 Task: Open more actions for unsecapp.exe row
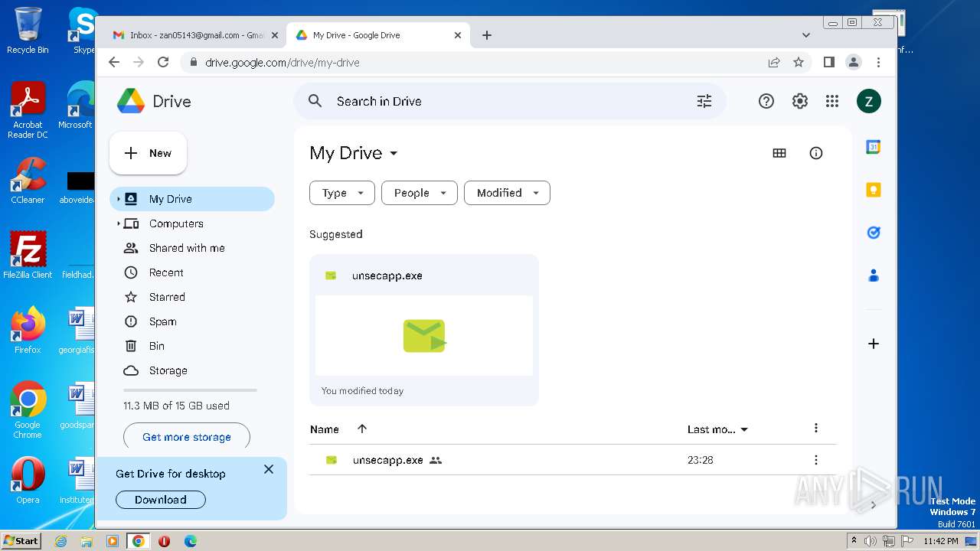pos(816,460)
